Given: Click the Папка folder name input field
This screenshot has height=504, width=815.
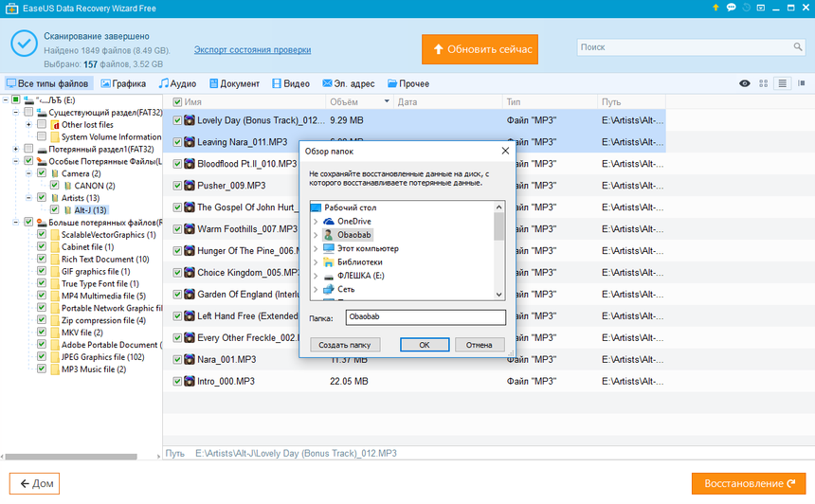Looking at the screenshot, I should click(425, 318).
